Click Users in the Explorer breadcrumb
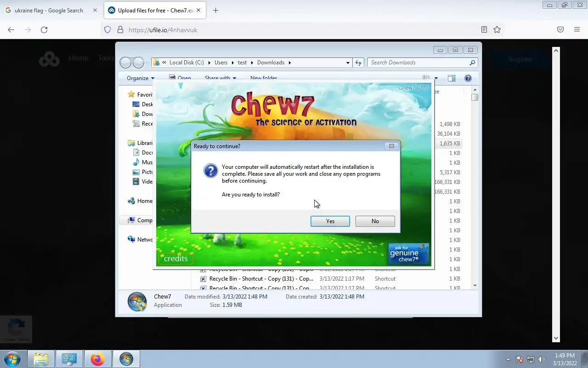 tap(221, 63)
